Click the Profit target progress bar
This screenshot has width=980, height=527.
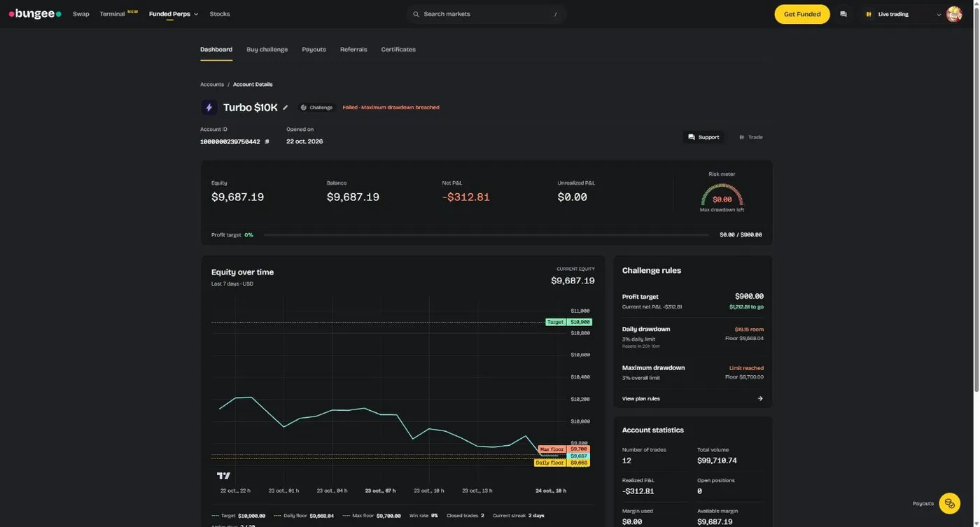tap(486, 235)
